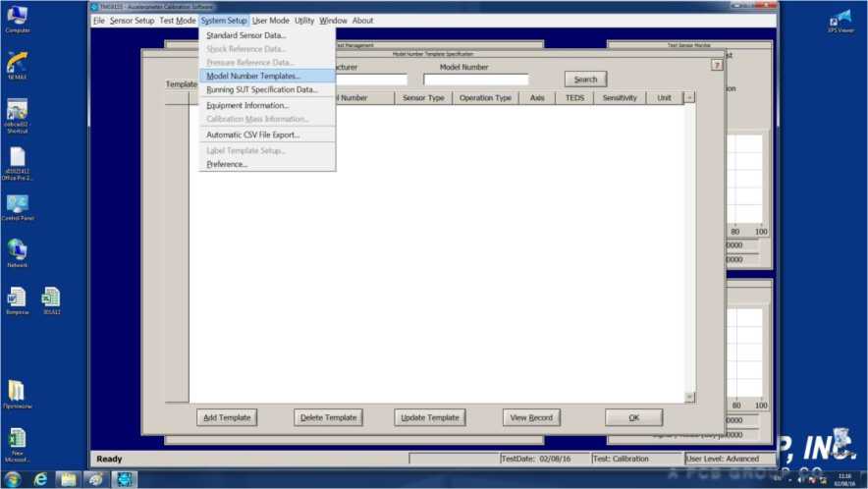Image resolution: width=868 pixels, height=489 pixels.
Task: Open the Equipment Information menu entry
Action: [x=246, y=105]
